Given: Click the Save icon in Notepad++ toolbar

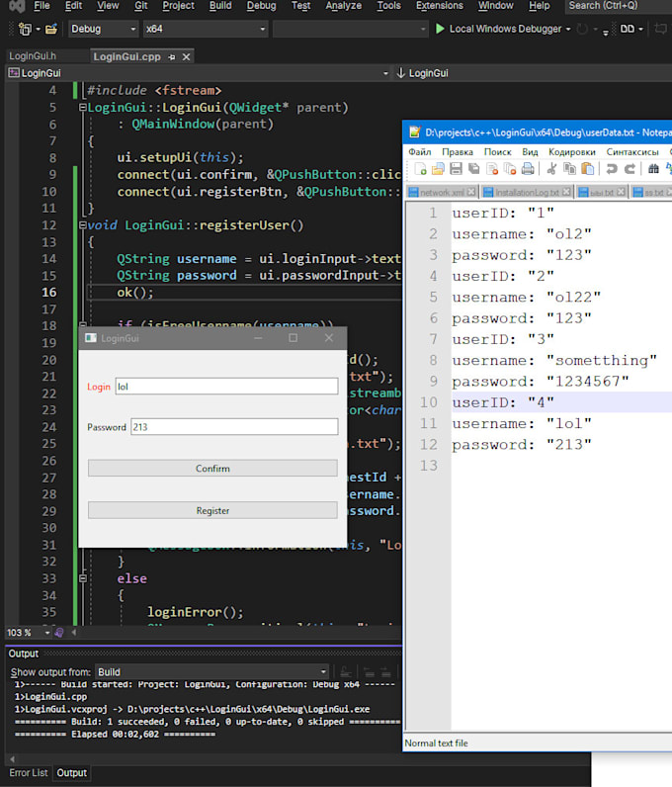Looking at the screenshot, I should [457, 169].
